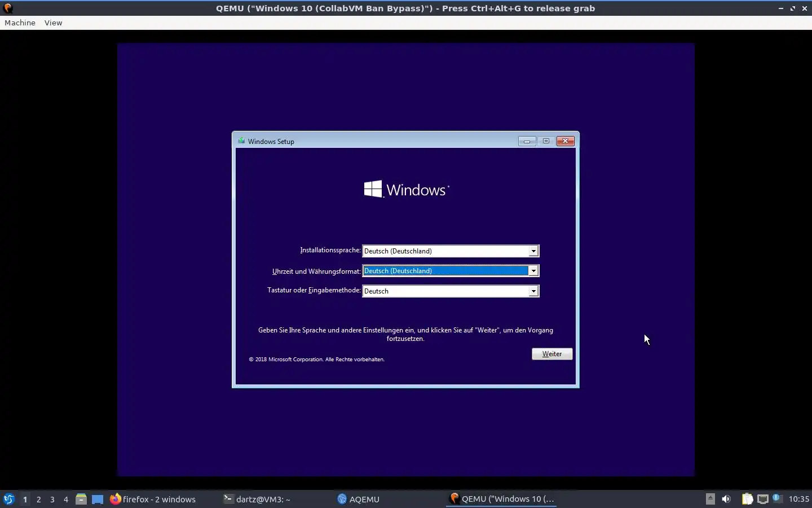
Task: Open the clipboard notes tray icon
Action: coord(747,499)
